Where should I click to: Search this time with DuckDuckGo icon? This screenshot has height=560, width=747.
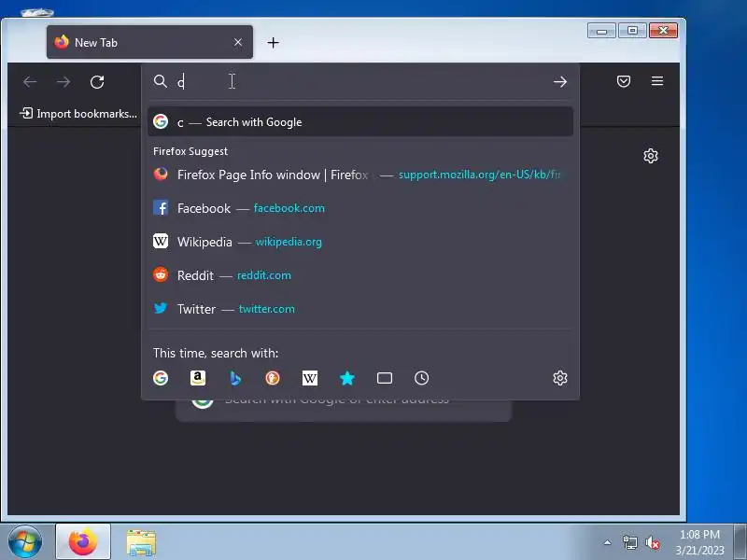(273, 378)
